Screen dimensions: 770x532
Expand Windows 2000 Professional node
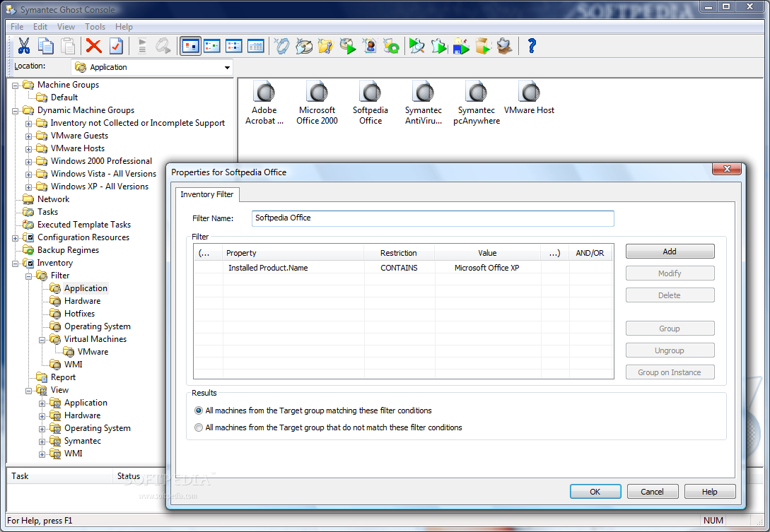28,162
